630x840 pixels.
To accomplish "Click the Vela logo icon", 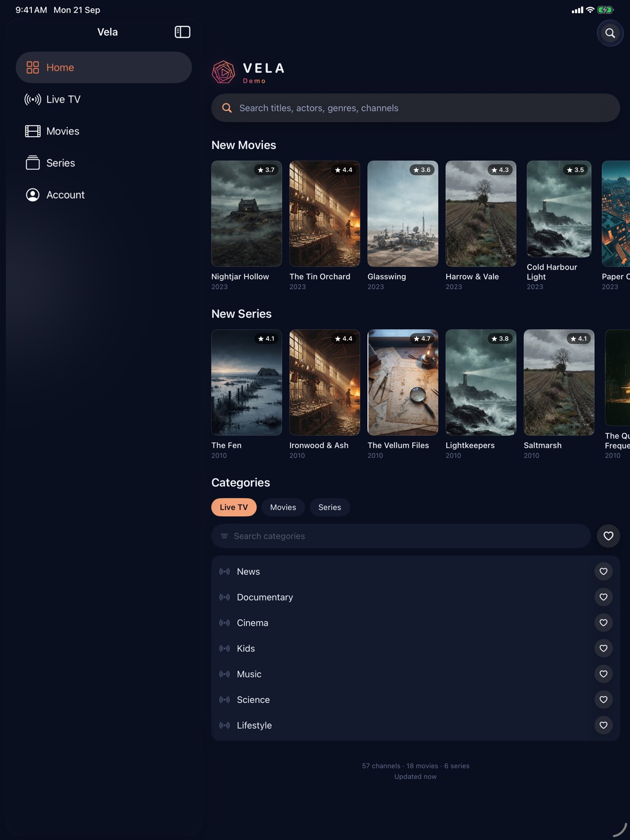I will (x=223, y=72).
